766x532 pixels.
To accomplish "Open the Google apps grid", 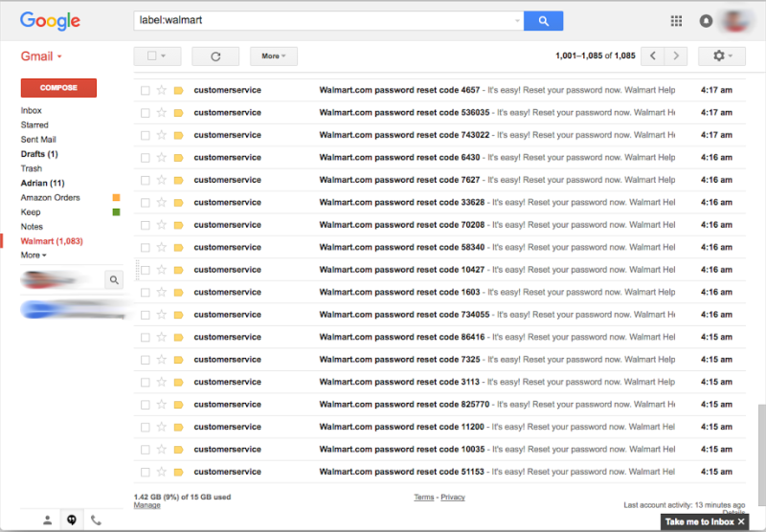I will pyautogui.click(x=676, y=21).
